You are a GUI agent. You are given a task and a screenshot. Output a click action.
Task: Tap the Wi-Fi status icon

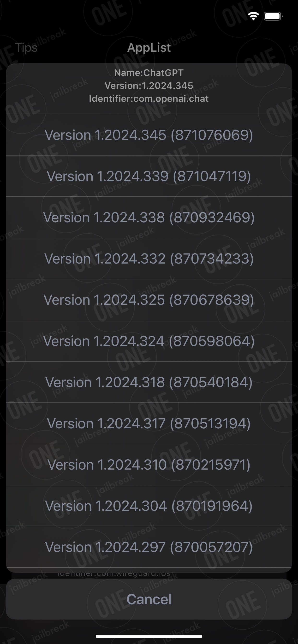[253, 16]
